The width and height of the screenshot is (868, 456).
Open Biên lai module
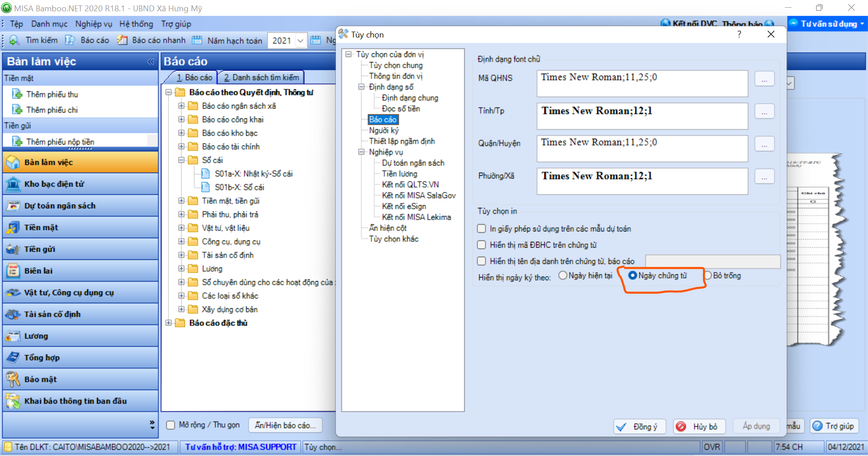80,271
